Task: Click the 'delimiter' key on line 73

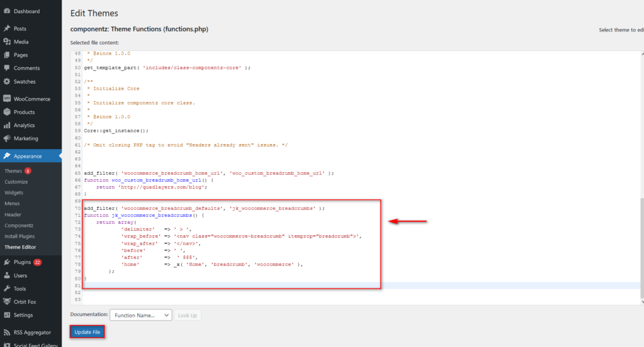Action: click(138, 229)
